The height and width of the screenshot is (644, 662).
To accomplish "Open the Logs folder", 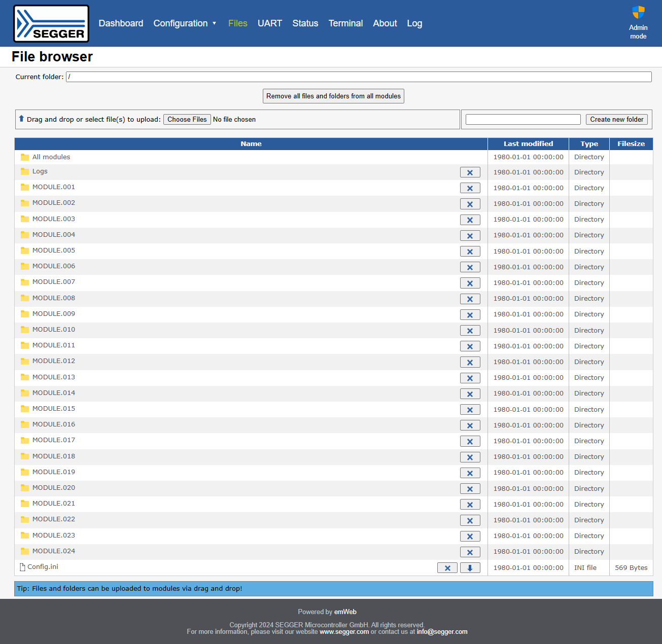I will point(40,171).
